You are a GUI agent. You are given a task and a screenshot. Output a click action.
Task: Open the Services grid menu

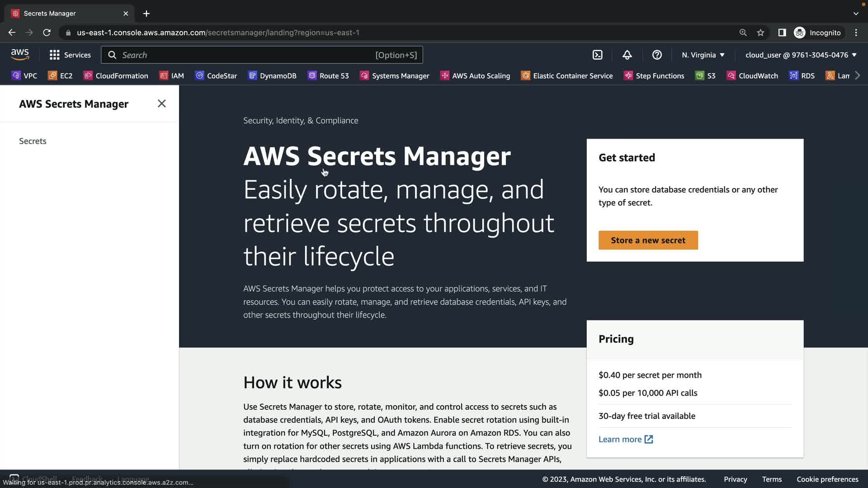[x=70, y=55]
